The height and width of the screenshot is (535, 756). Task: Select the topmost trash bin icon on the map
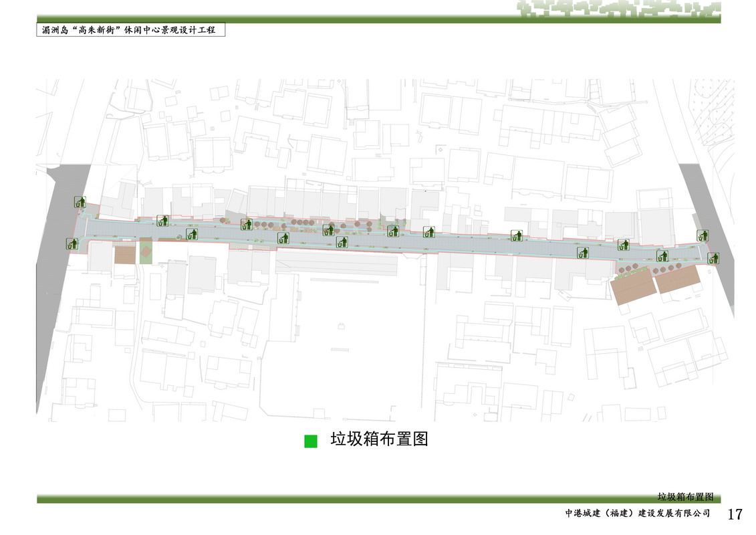(80, 202)
